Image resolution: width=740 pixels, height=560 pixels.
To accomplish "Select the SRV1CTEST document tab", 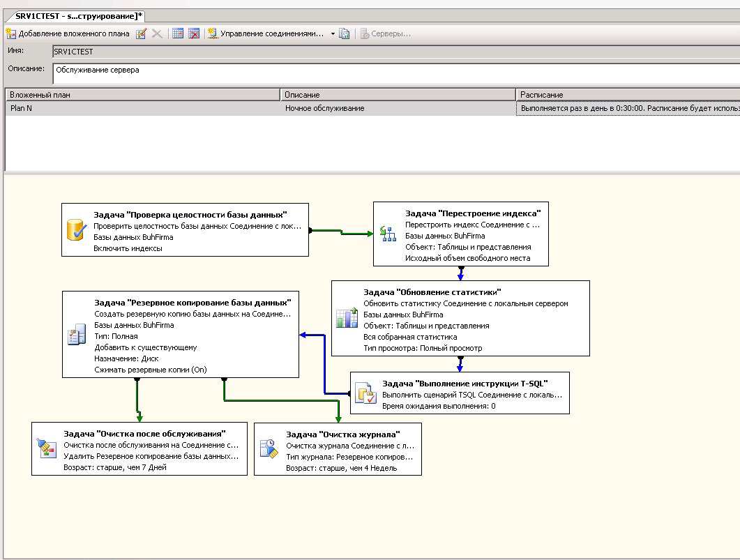I will (x=74, y=16).
